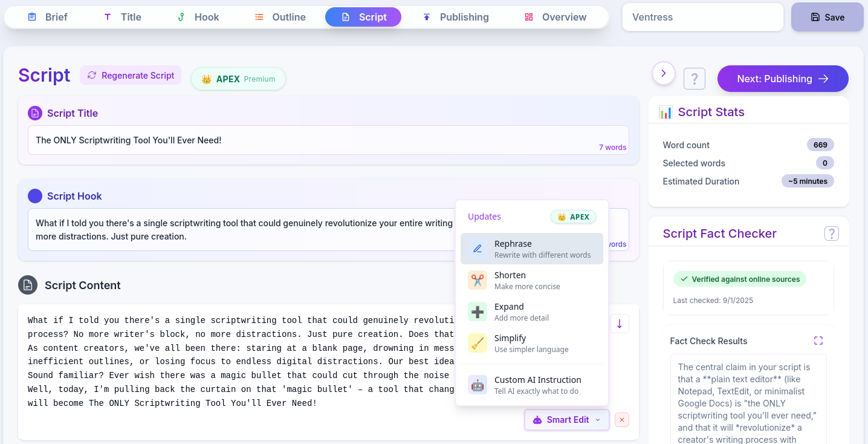Collapse sidebar with the round chevron button

(x=664, y=73)
